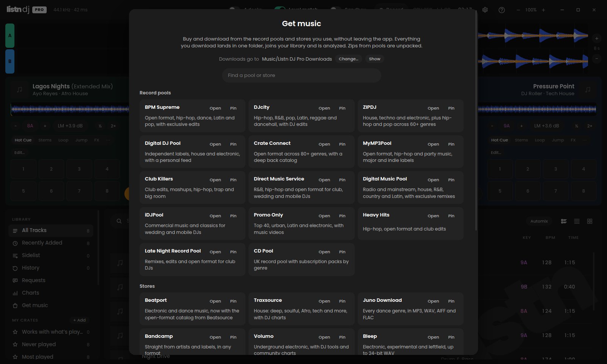Sort the track list by BPM column
607x364 pixels.
[550, 238]
